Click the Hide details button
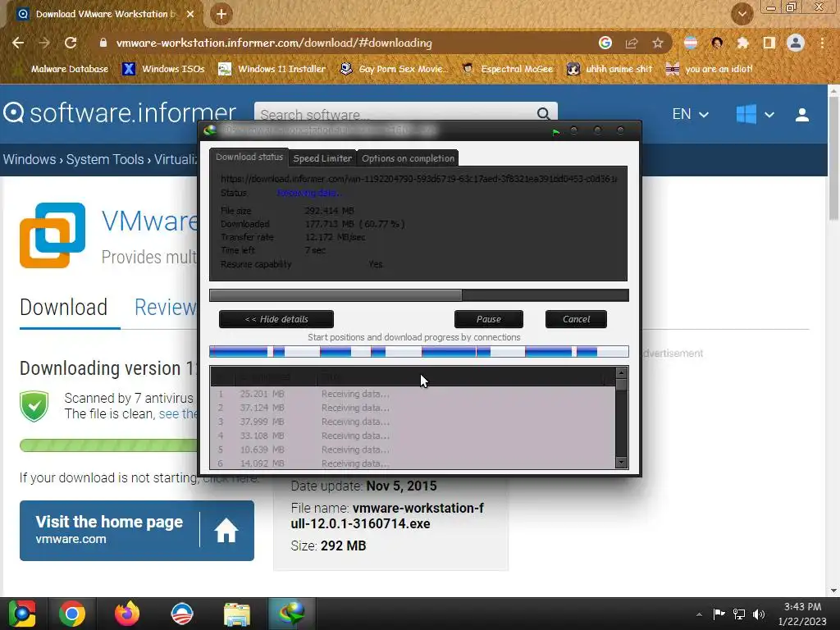The width and height of the screenshot is (840, 630). (x=276, y=319)
